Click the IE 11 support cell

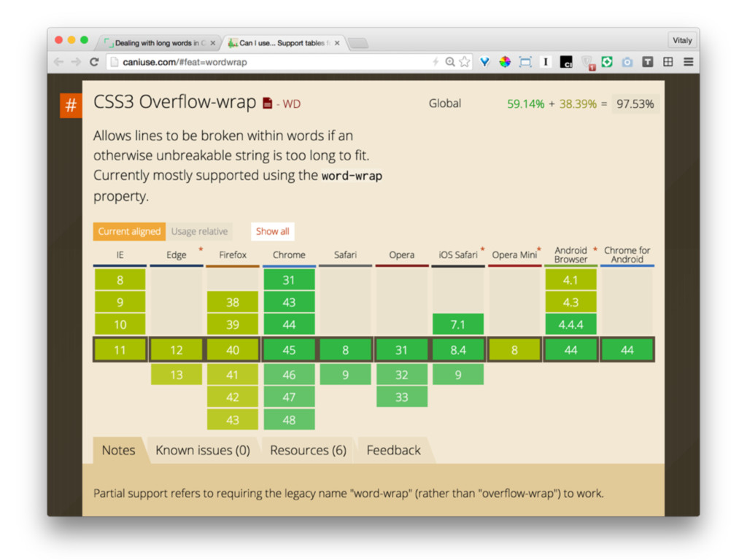[x=120, y=350]
